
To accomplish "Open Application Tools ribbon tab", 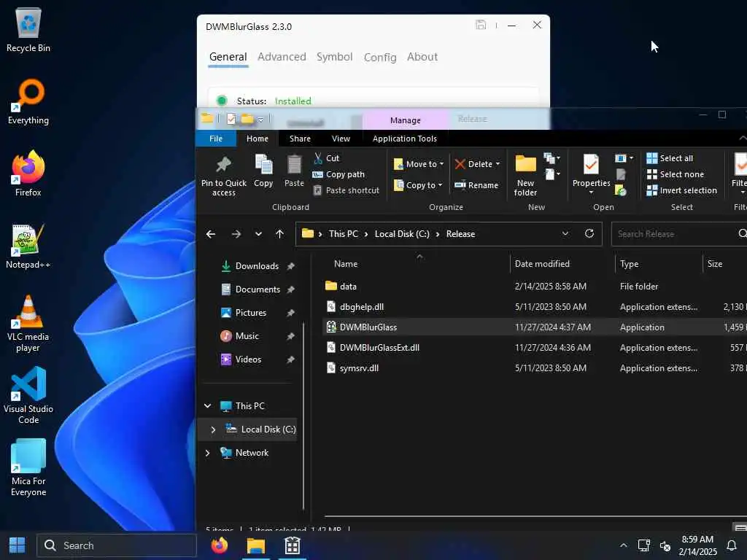I will pyautogui.click(x=404, y=139).
